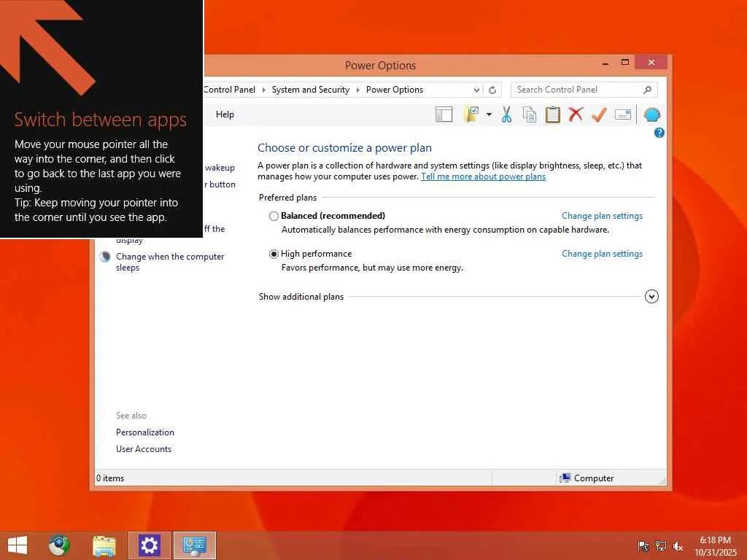The image size is (747, 560).
Task: Expand the arrow after Control Panel breadcrumb
Action: (x=263, y=90)
